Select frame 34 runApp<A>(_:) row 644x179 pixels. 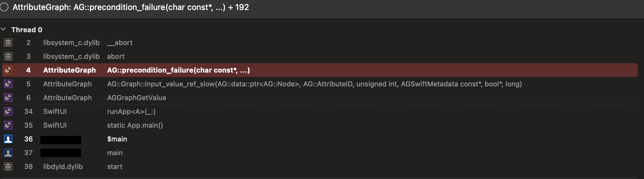click(320, 111)
